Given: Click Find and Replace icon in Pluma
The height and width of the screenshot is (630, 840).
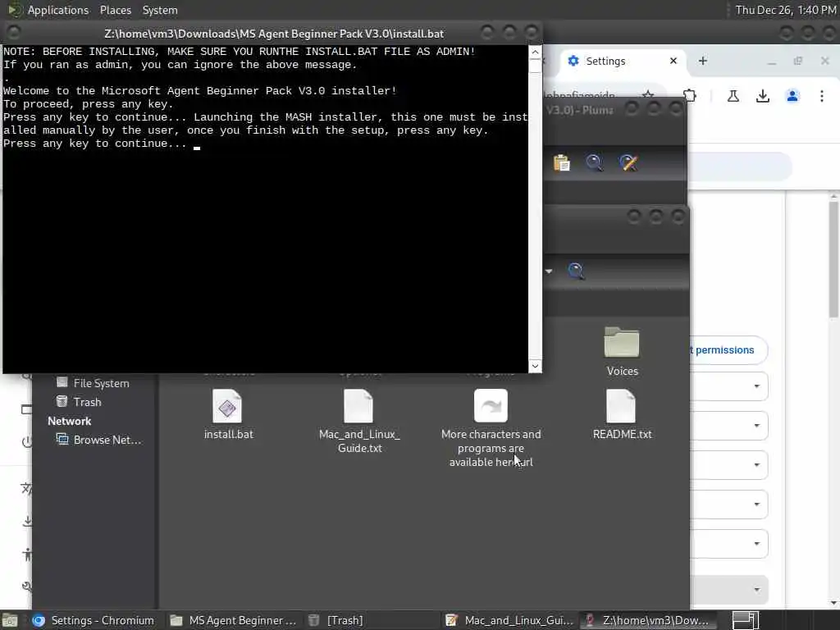Looking at the screenshot, I should 628,162.
